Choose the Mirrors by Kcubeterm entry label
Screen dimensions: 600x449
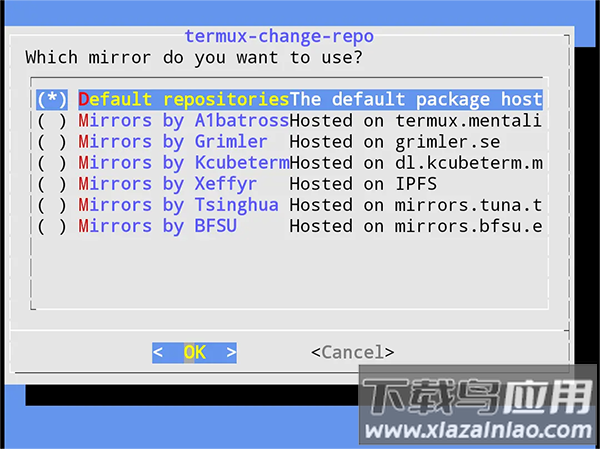(x=184, y=163)
